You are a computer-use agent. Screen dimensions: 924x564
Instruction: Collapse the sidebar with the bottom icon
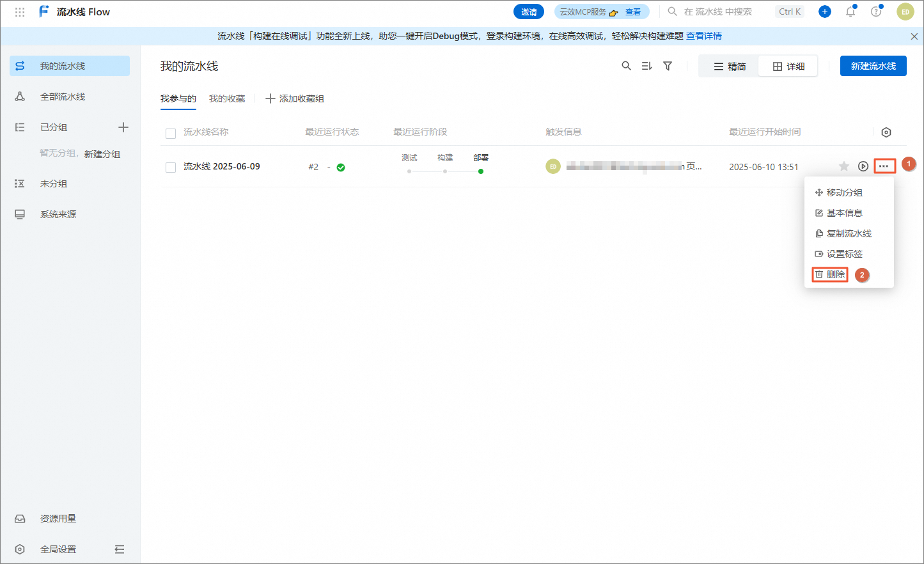pyautogui.click(x=120, y=549)
